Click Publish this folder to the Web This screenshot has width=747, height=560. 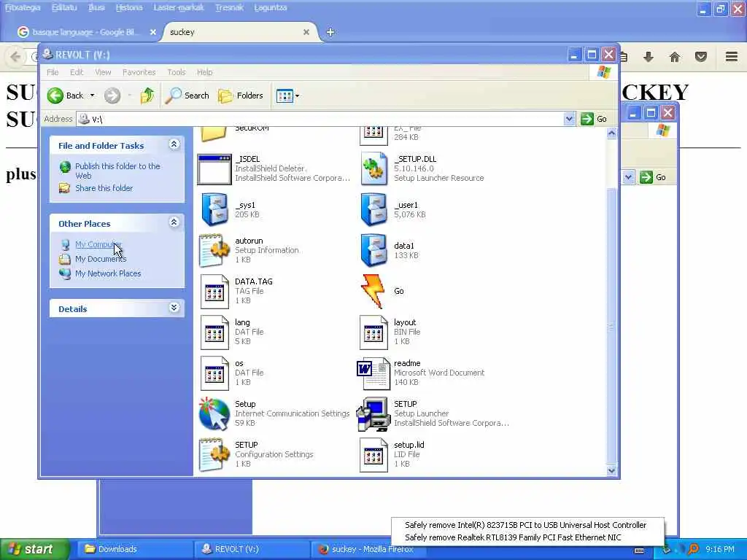pyautogui.click(x=117, y=171)
